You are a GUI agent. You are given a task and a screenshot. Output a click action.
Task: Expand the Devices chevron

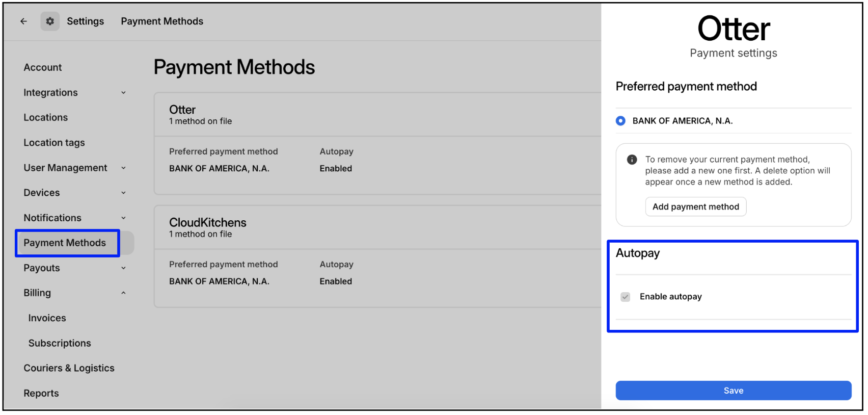[x=123, y=193]
